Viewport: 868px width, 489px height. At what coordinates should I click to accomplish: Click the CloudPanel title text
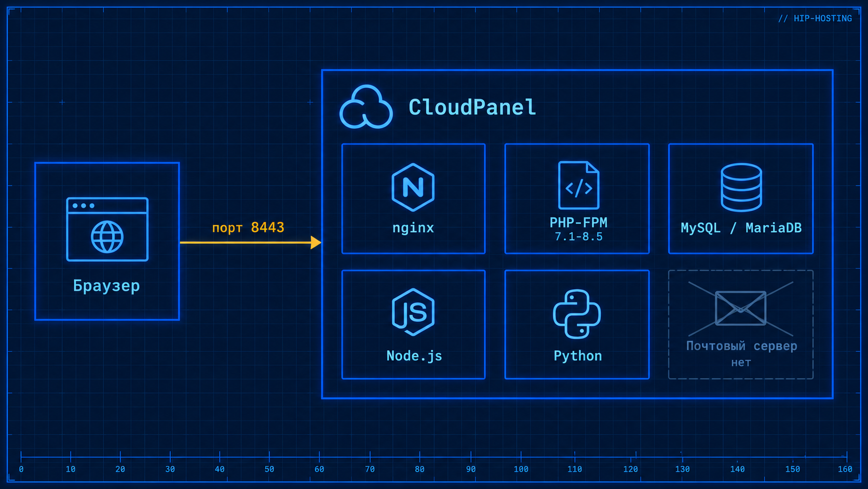tap(472, 108)
